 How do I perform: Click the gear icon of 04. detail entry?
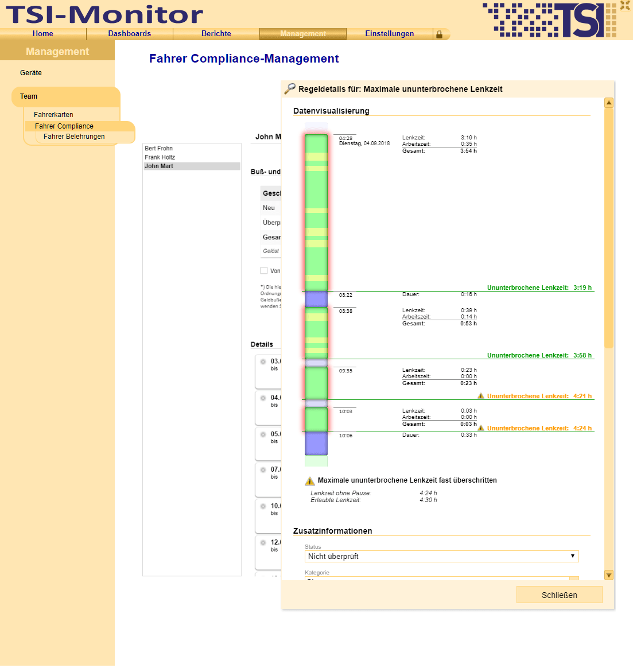pos(263,398)
